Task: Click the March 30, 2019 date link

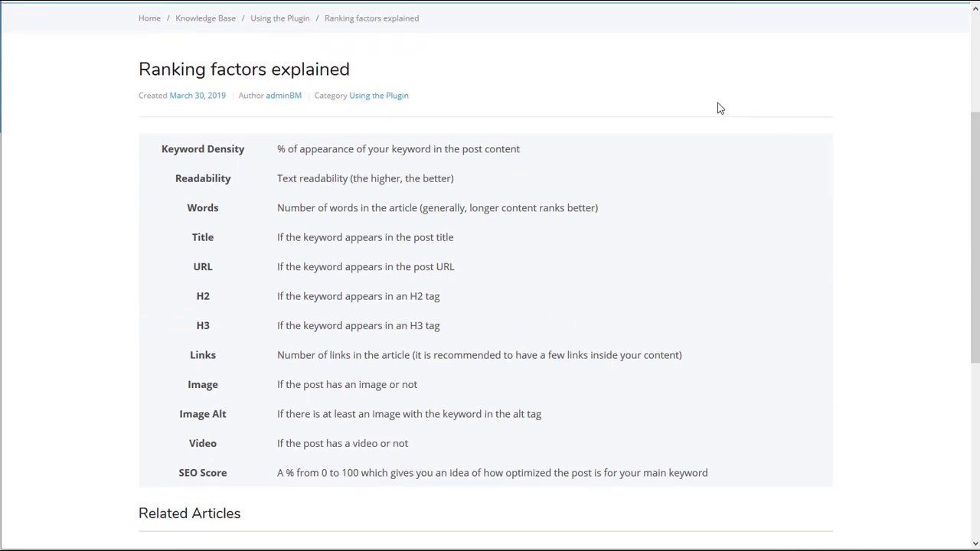Action: tap(198, 96)
